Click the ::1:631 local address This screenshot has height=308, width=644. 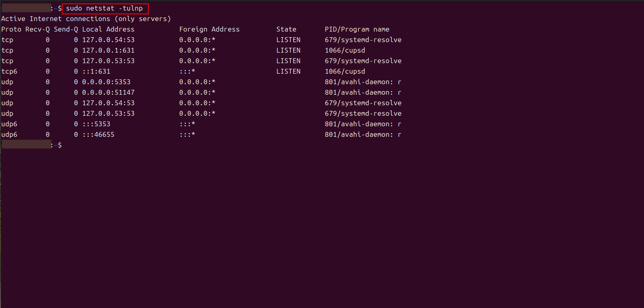(x=96, y=72)
